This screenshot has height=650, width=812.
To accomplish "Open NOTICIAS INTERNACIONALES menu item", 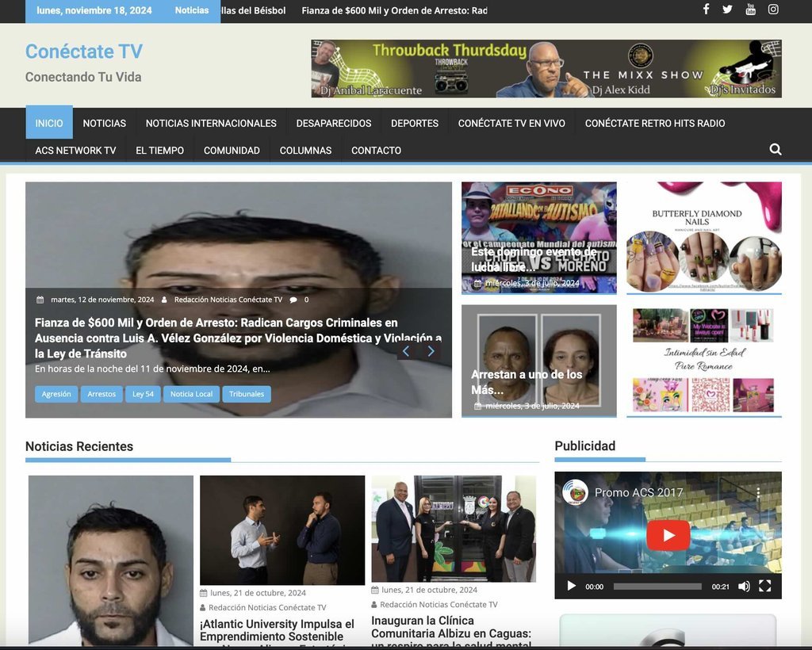I will coord(211,123).
